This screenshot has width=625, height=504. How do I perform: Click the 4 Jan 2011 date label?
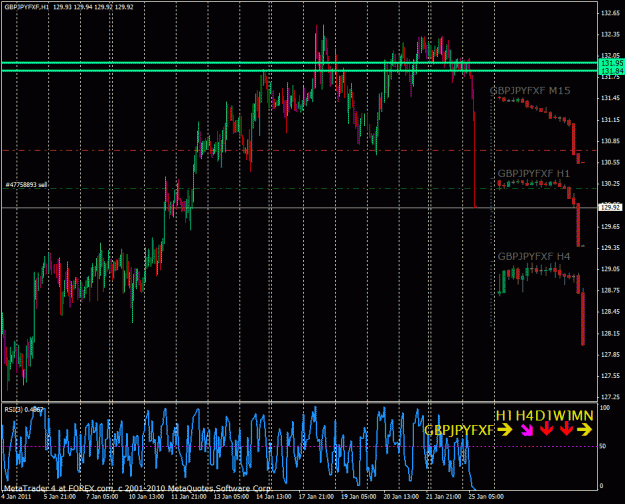point(16,496)
